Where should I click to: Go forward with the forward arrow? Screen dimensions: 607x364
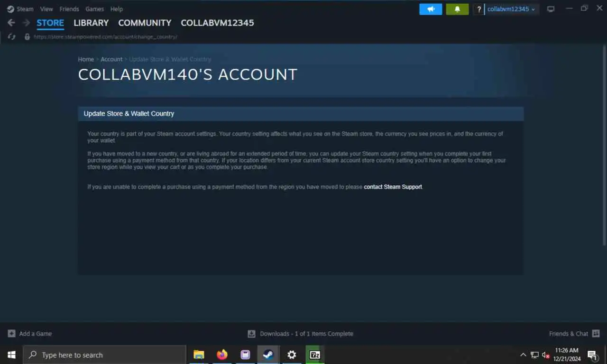point(26,23)
